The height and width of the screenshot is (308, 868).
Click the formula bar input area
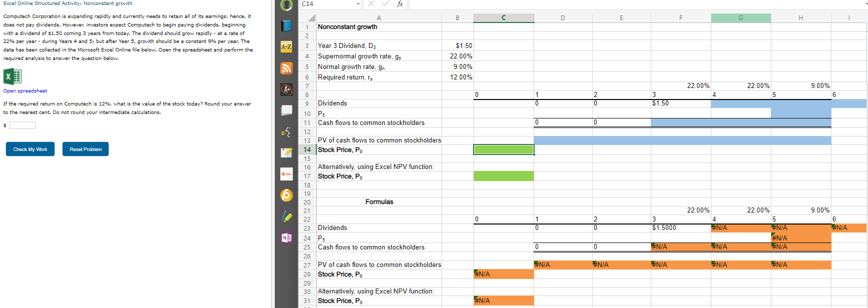point(638,4)
